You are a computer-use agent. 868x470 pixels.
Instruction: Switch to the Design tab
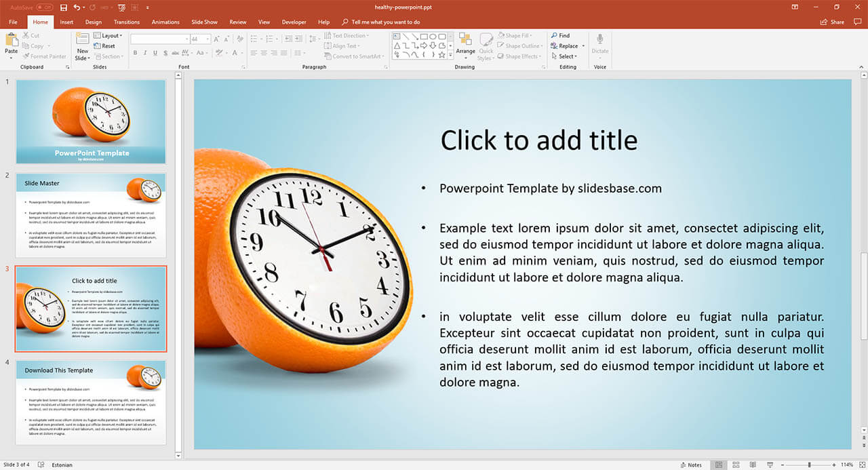pos(94,22)
